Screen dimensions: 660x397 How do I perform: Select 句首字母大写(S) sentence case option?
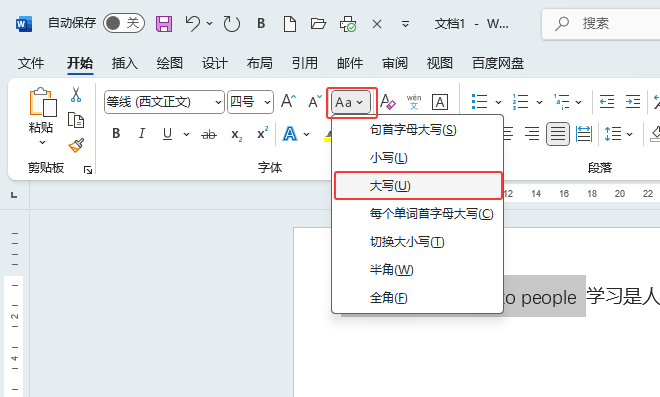tap(418, 130)
